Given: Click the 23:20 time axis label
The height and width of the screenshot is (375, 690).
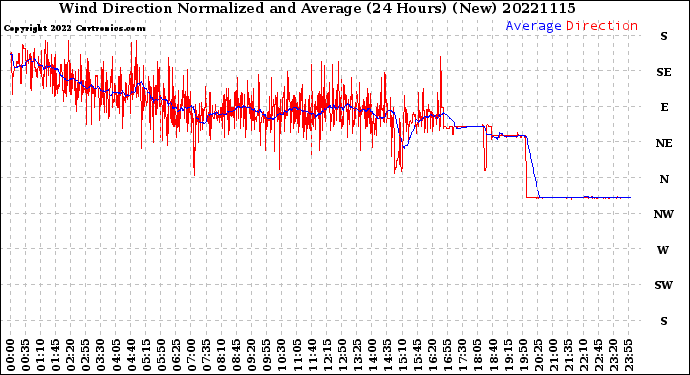Looking at the screenshot, I should click(613, 355).
